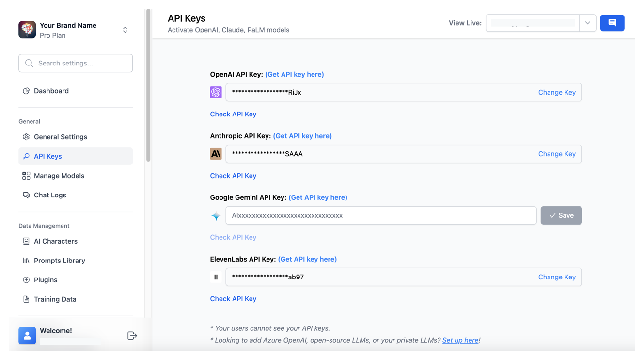Select API Keys in the sidebar
The width and height of the screenshot is (644, 360).
pyautogui.click(x=76, y=156)
